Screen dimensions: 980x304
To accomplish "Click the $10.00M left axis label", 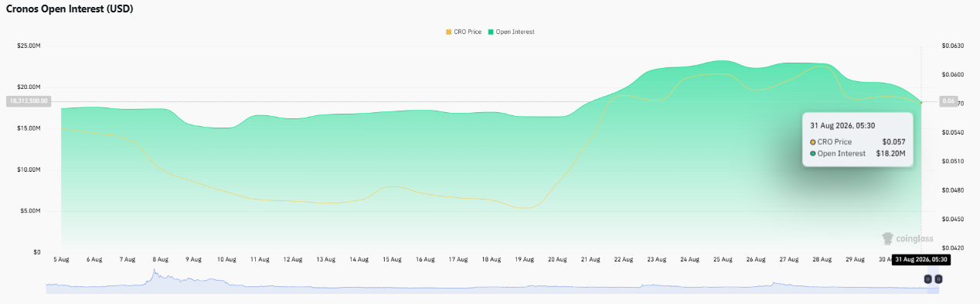I will pyautogui.click(x=29, y=169).
